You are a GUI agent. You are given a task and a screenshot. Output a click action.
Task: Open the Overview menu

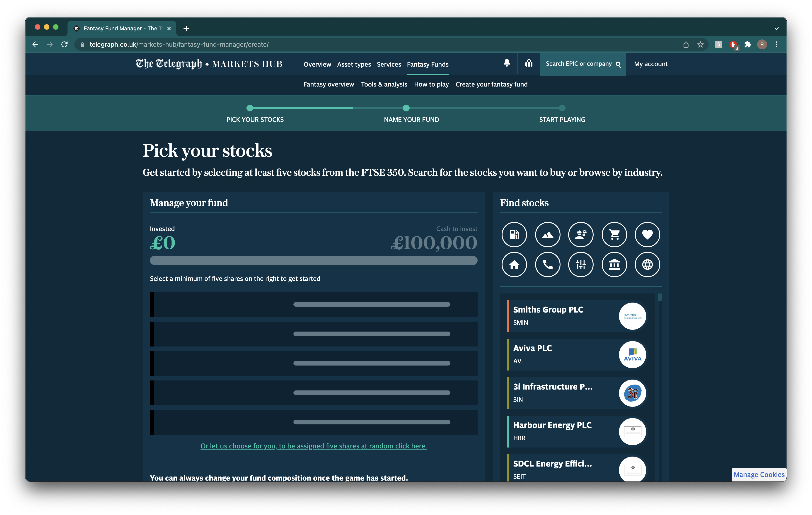coord(317,64)
